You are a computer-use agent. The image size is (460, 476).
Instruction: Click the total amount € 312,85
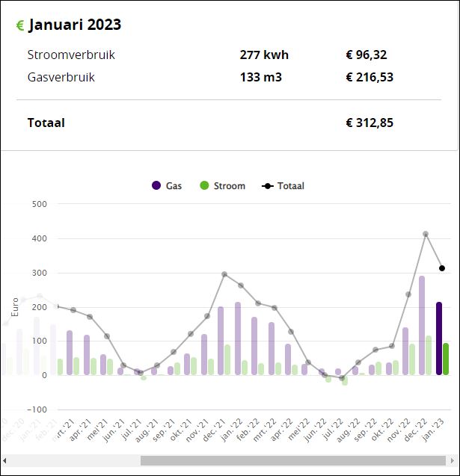(x=369, y=123)
